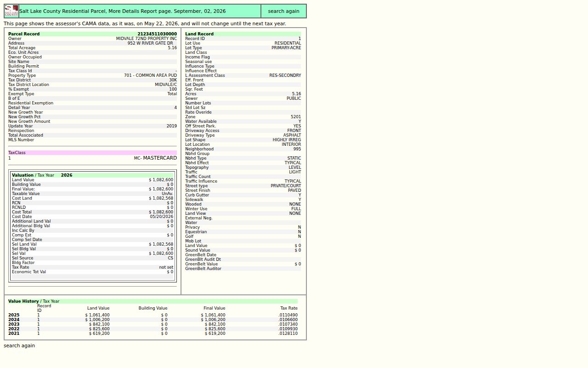Select Cost Land value $ 1,082,568
588x368 pixels.
click(x=161, y=198)
